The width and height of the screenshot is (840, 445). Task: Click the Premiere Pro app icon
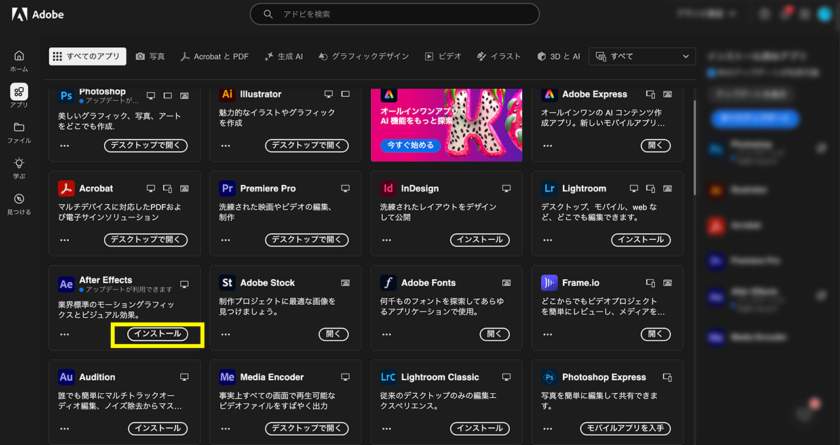pos(227,188)
